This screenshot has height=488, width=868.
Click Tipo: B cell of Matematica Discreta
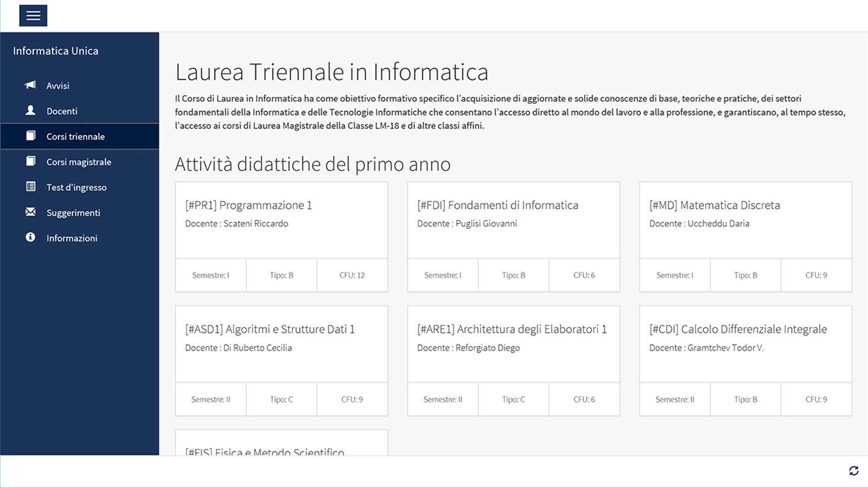[746, 275]
